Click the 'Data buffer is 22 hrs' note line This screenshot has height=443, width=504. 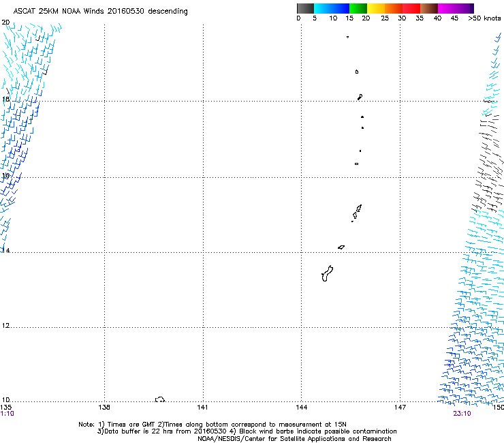click(247, 431)
